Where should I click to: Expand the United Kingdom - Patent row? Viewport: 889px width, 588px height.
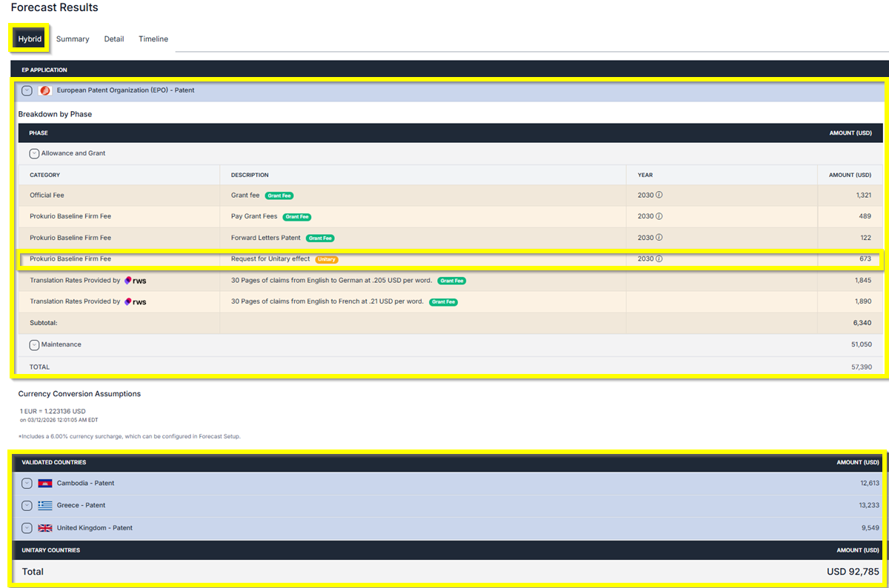[27, 528]
